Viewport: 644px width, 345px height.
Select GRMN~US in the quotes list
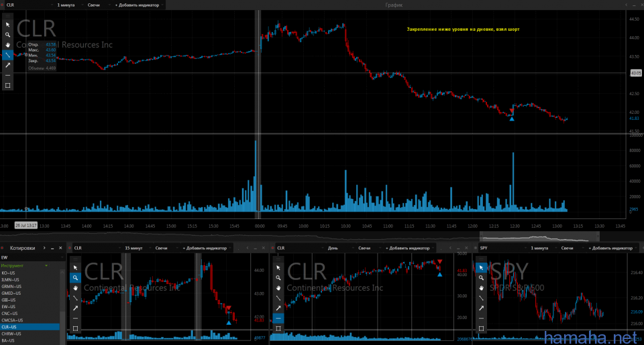(x=30, y=286)
